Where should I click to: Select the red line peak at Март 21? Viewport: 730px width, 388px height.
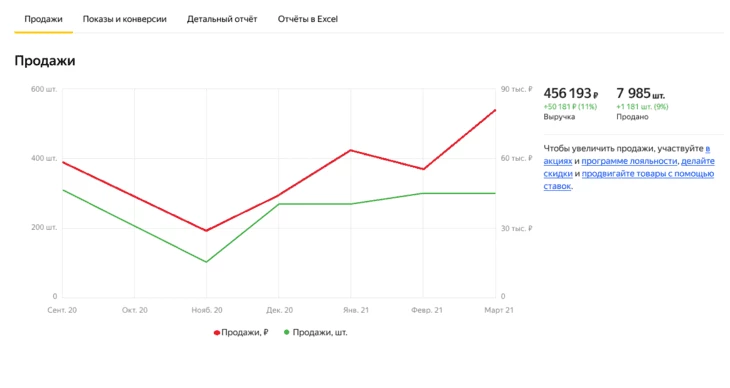495,110
